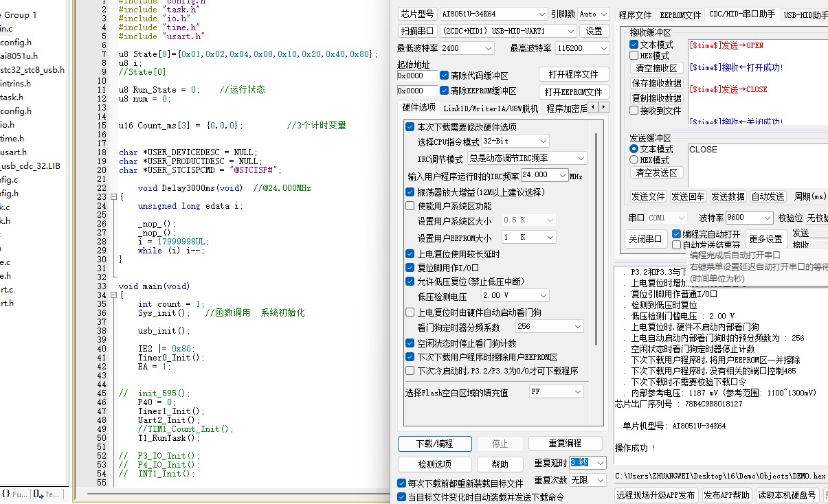
Task: Switch to CDC/HID-串口助手 tab
Action: pyautogui.click(x=742, y=14)
